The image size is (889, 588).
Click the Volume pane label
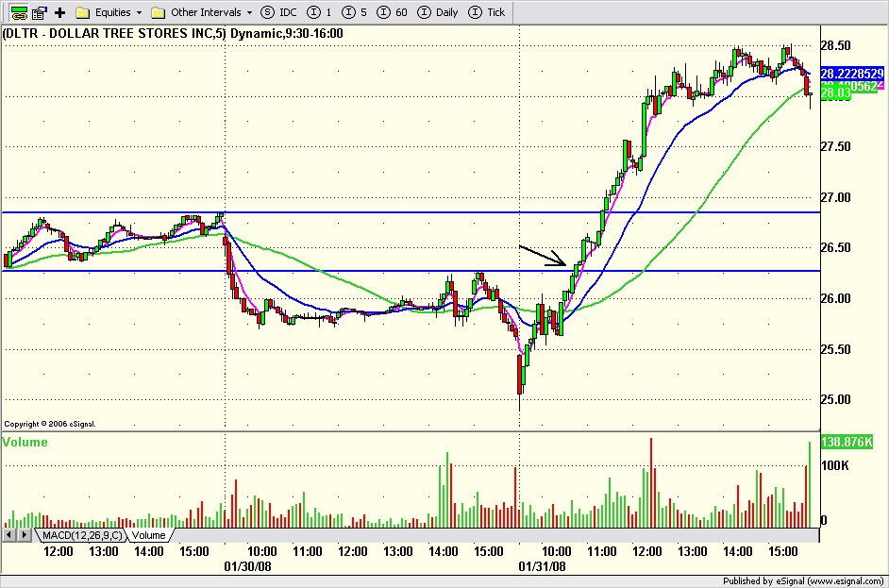pos(25,443)
